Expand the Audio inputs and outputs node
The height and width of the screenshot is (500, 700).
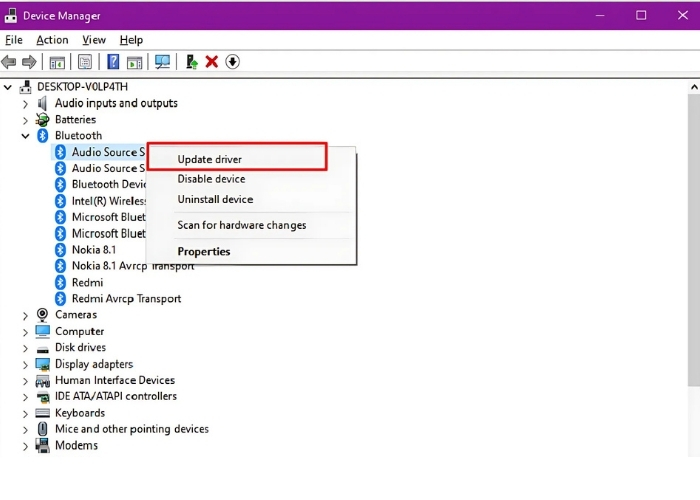coord(26,103)
